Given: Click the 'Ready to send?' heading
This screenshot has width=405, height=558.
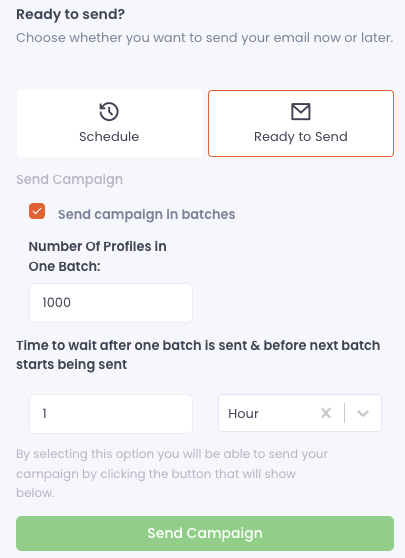Looking at the screenshot, I should point(70,15).
